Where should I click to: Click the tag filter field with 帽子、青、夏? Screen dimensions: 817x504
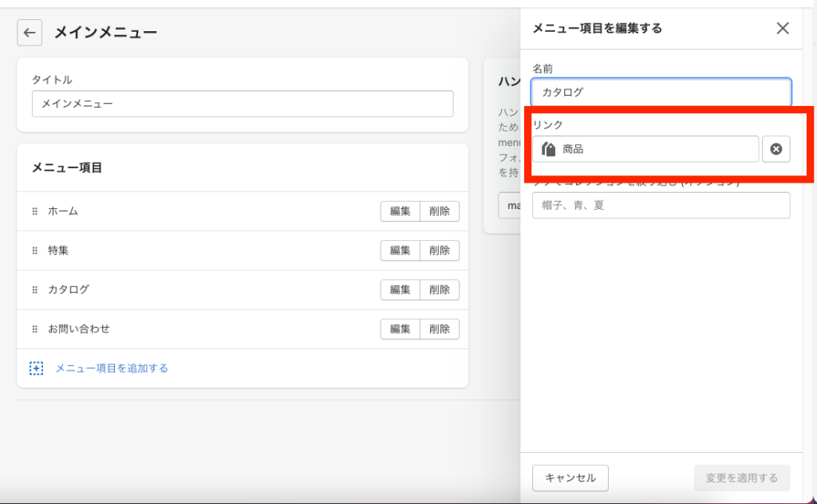point(661,205)
